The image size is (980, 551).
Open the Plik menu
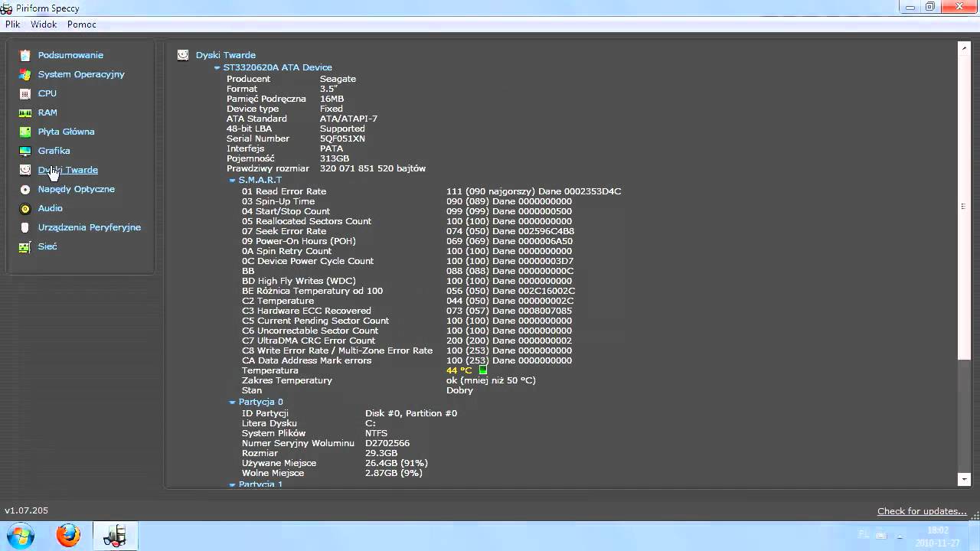[12, 24]
